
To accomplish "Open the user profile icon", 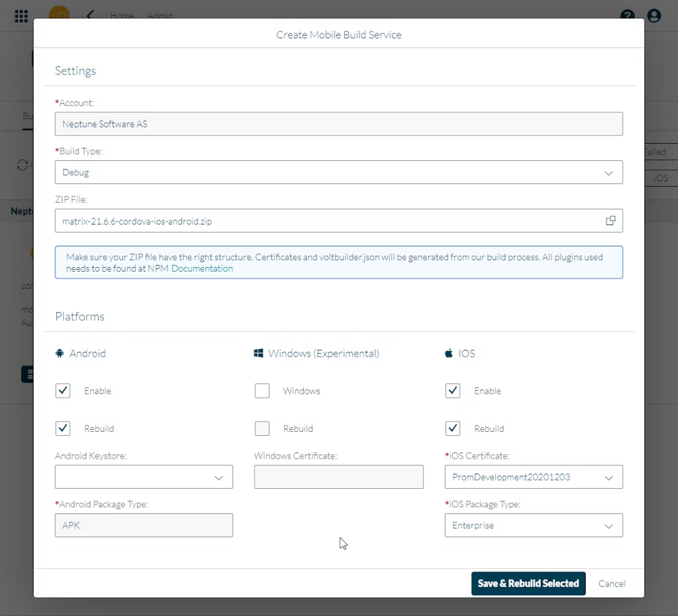I will (x=654, y=16).
